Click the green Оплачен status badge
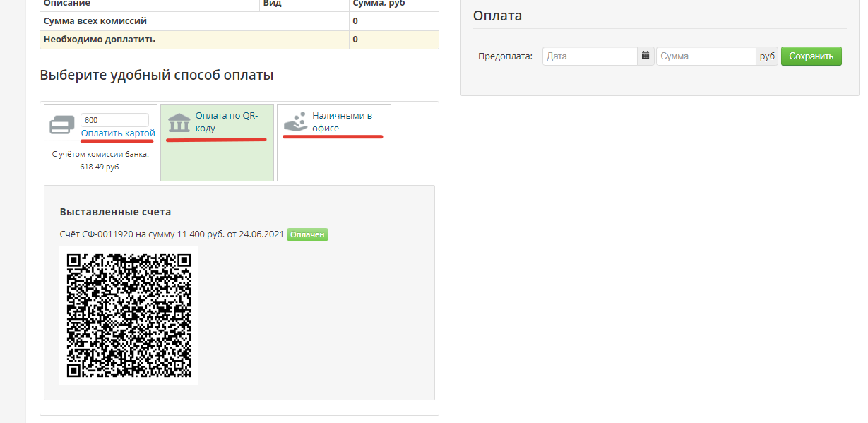Viewport: 868px width, 423px height. (308, 234)
